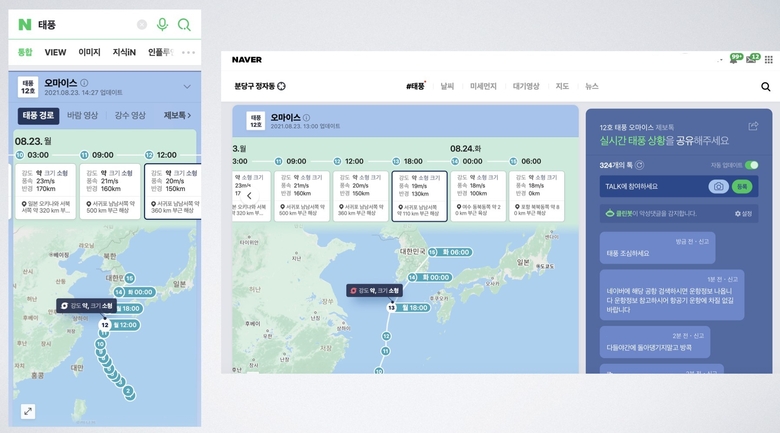Open the 대기영상 tab in desktop nav
Viewport: 780px width, 433px height.
click(x=526, y=86)
